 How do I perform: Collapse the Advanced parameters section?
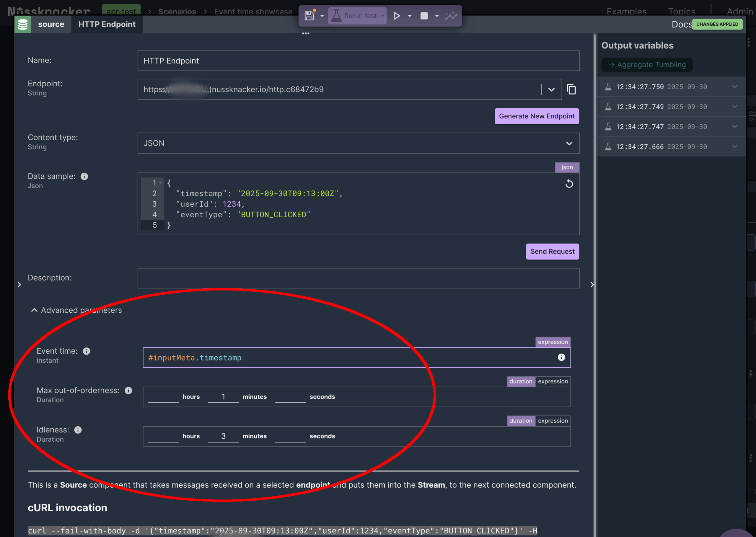[x=34, y=310]
